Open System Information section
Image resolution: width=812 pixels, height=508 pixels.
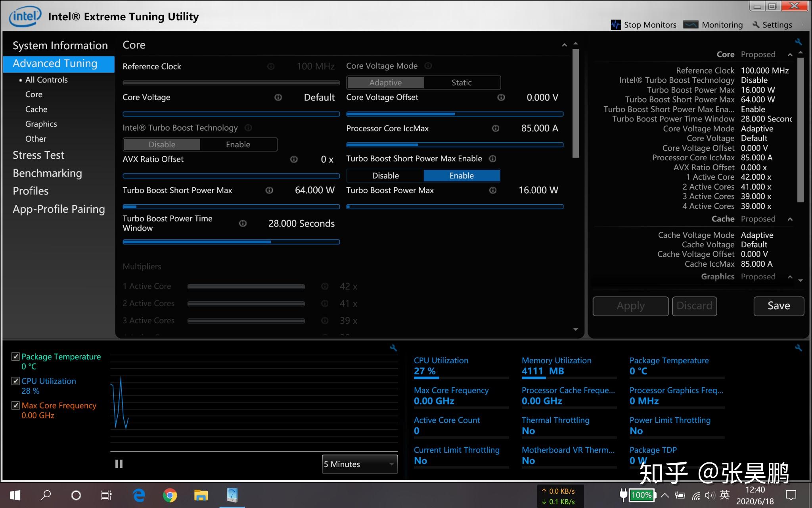pos(60,46)
